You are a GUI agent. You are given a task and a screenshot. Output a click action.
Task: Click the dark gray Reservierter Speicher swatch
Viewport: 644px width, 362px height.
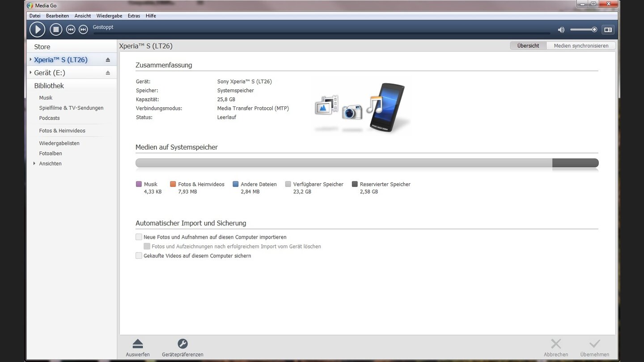[355, 184]
